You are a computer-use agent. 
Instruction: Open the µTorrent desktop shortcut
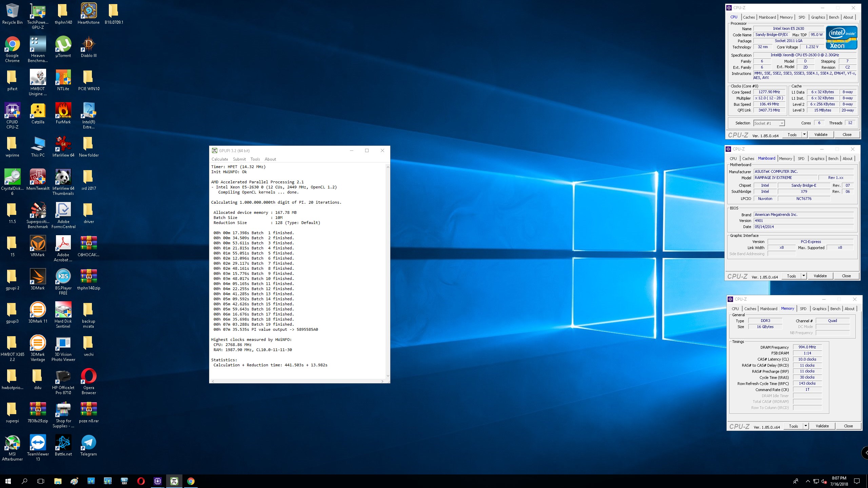coord(63,47)
